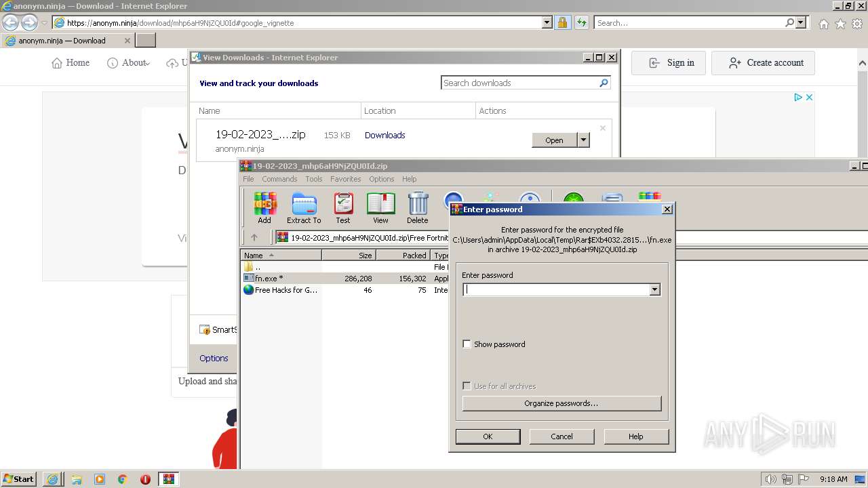Open the Downloads location link

click(x=384, y=135)
